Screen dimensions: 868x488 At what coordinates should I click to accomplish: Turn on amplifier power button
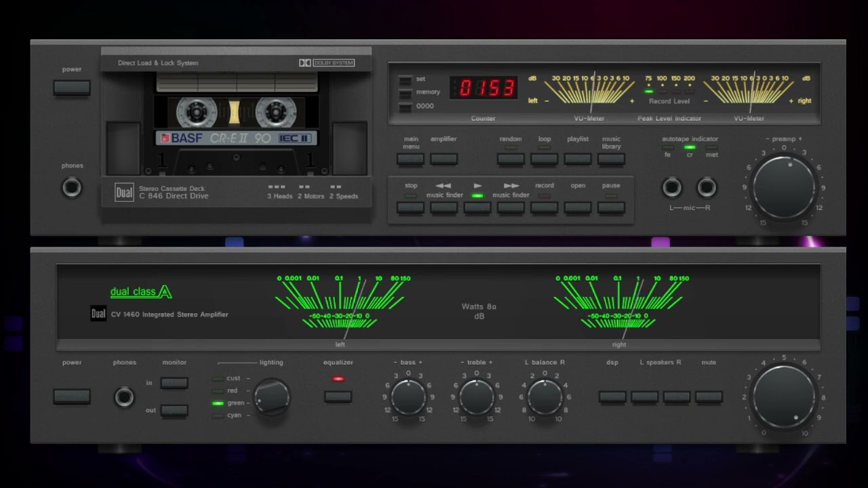(x=72, y=396)
